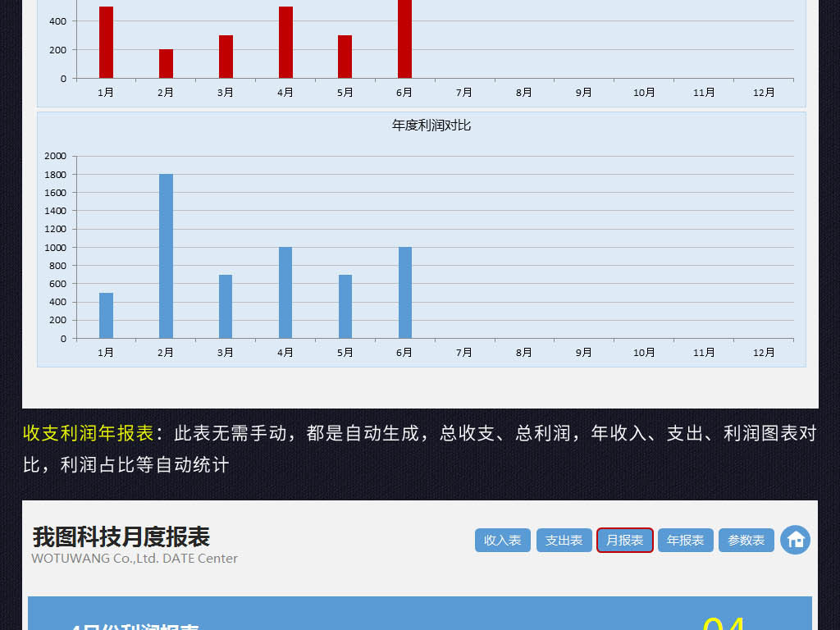Screen dimensions: 840x630
Task: Click the red 3月 bar in top chart
Action: tap(226, 57)
